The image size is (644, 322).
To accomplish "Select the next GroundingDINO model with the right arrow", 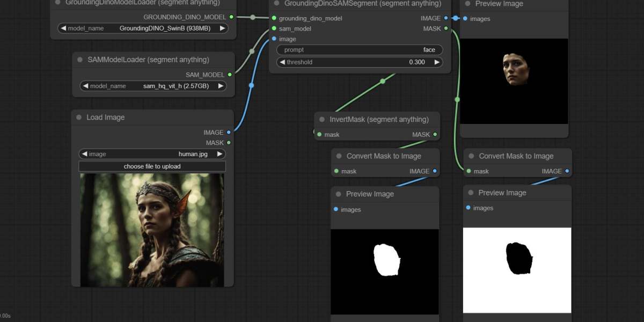I will (x=222, y=28).
